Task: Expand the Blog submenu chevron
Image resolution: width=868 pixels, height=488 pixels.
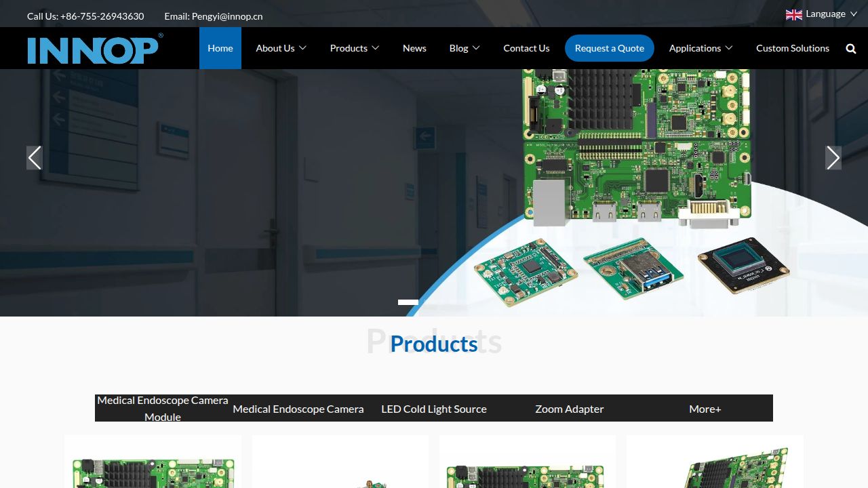Action: click(x=476, y=47)
